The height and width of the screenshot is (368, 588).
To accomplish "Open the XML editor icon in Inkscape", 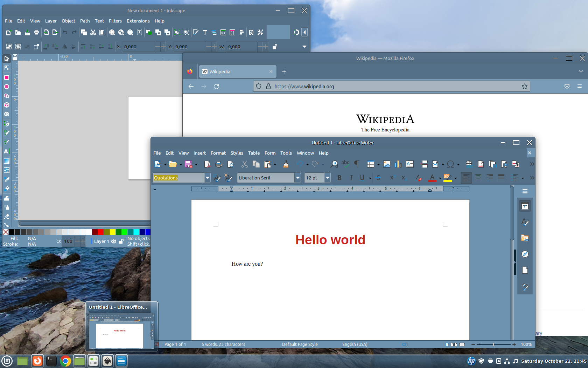I will coord(223,32).
